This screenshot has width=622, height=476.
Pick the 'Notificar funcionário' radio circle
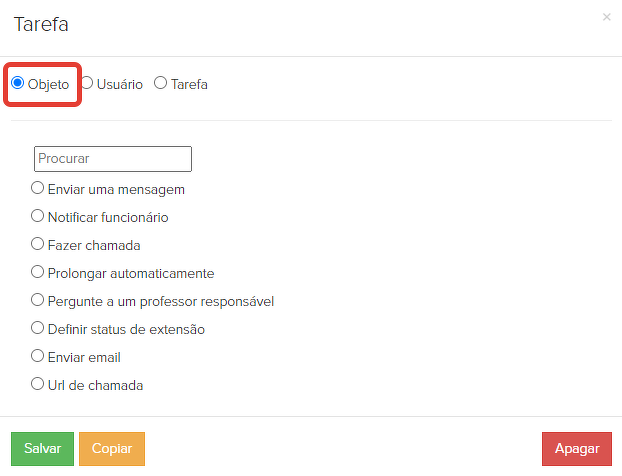[38, 216]
